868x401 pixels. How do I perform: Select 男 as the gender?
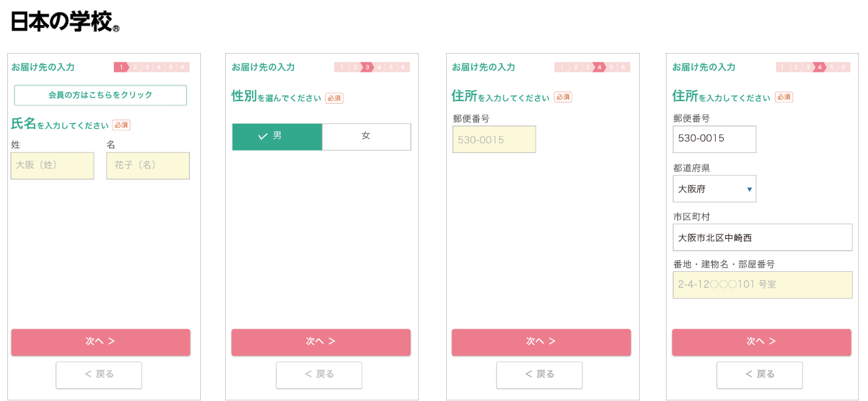(277, 137)
